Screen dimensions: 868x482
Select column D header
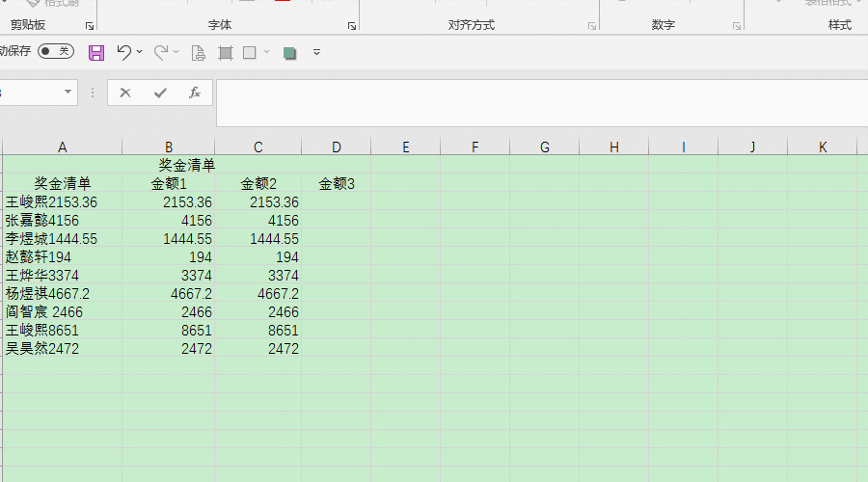(336, 147)
